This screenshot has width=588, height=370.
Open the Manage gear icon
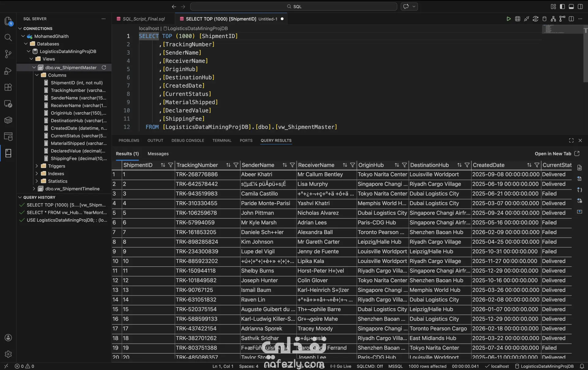point(8,354)
